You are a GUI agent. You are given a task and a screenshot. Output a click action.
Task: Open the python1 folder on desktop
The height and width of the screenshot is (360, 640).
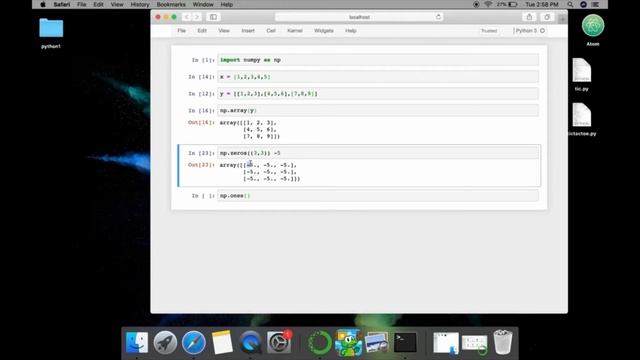pyautogui.click(x=51, y=28)
